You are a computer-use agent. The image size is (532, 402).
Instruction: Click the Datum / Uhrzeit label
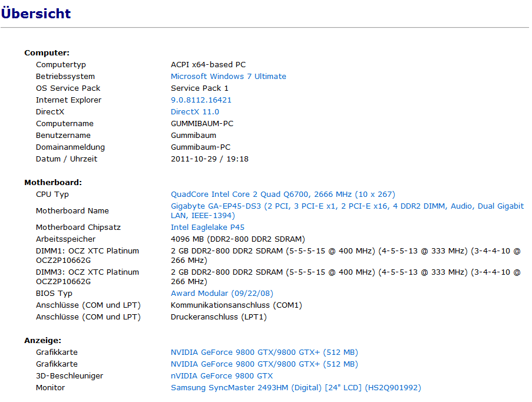[67, 159]
